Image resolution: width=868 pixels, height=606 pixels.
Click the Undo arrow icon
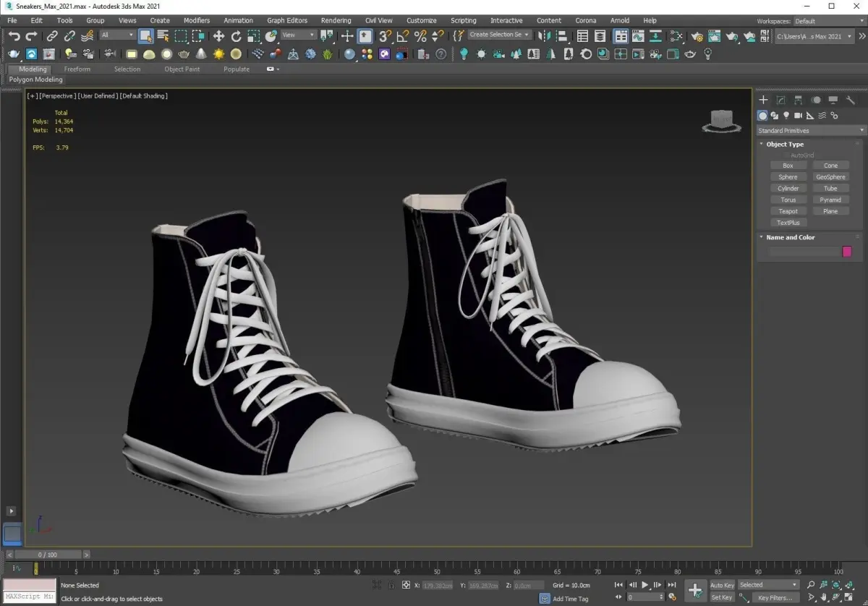tap(14, 35)
